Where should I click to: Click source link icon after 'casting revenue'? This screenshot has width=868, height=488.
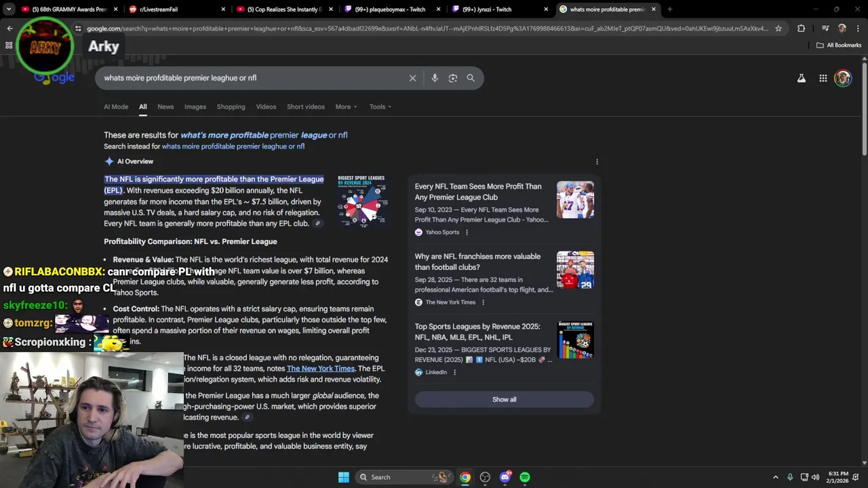248,418
